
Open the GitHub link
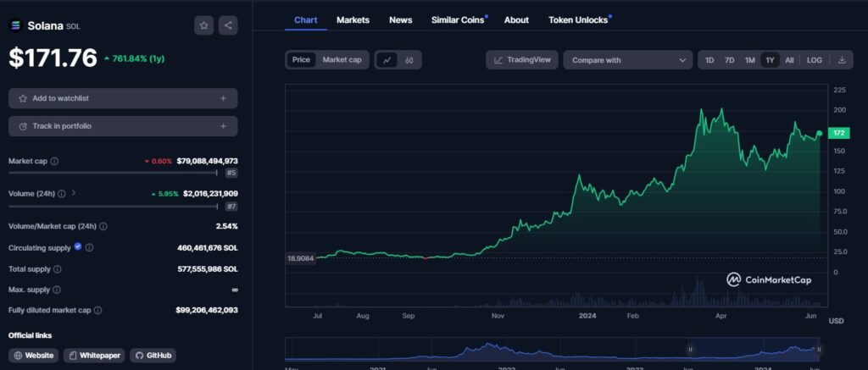pos(153,356)
